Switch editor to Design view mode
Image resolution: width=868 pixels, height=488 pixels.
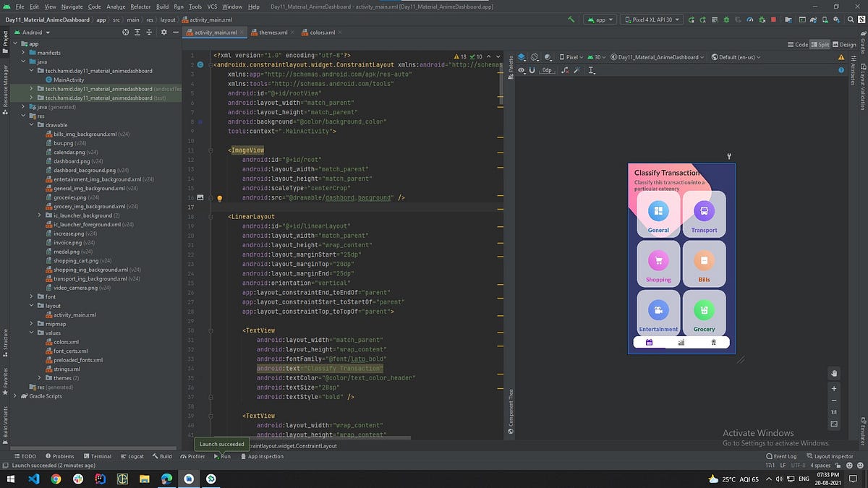[843, 45]
